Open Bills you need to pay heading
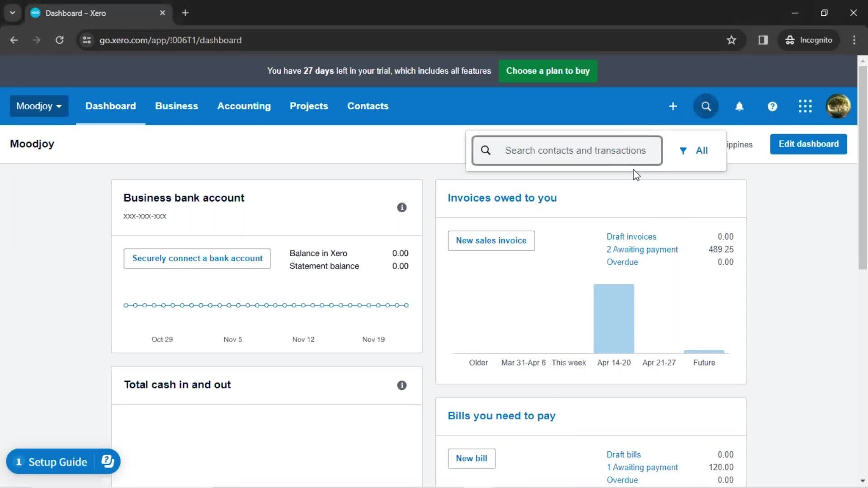Screen dimensions: 868x488 (x=501, y=416)
